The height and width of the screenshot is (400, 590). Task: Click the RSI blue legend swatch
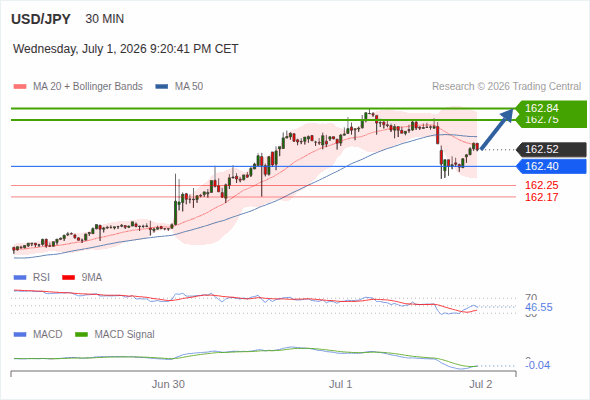tap(20, 278)
